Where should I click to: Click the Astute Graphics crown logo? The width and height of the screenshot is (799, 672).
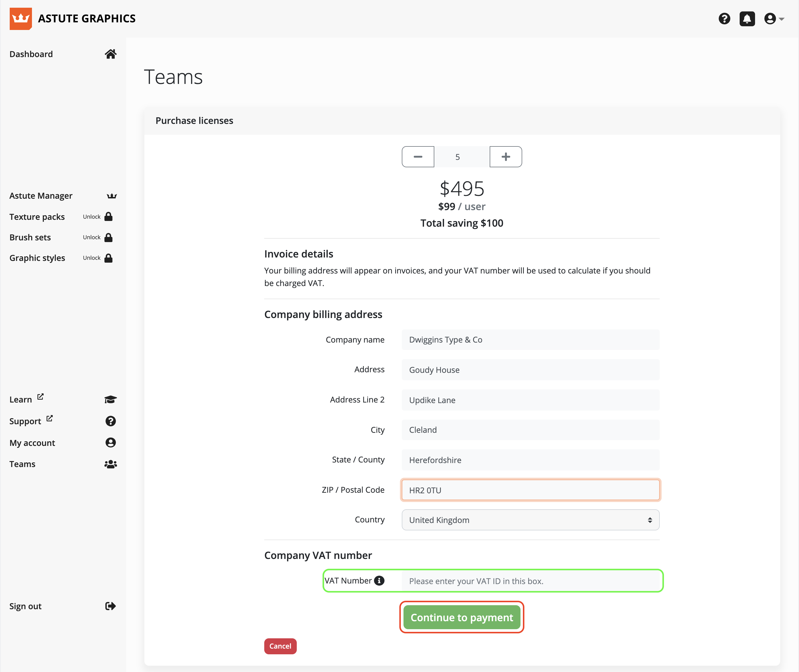[x=21, y=19]
